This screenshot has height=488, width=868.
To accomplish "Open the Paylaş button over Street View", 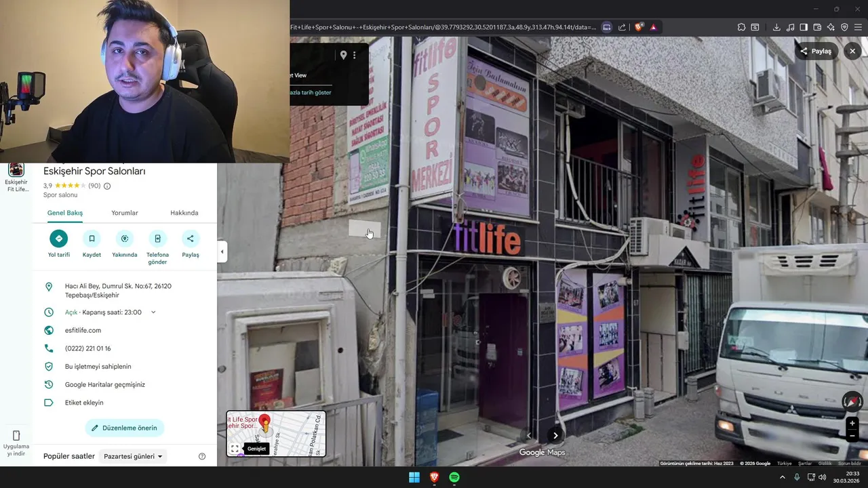I will pyautogui.click(x=816, y=51).
